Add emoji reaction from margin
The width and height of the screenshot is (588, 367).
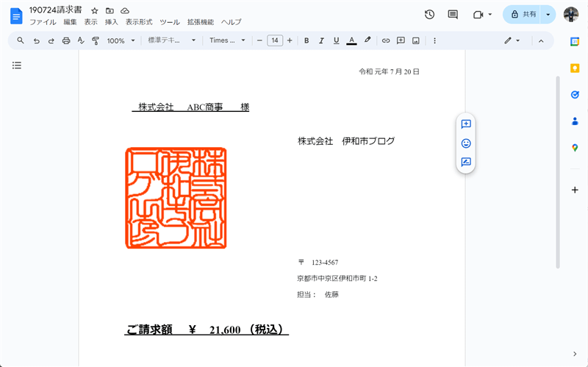[466, 143]
